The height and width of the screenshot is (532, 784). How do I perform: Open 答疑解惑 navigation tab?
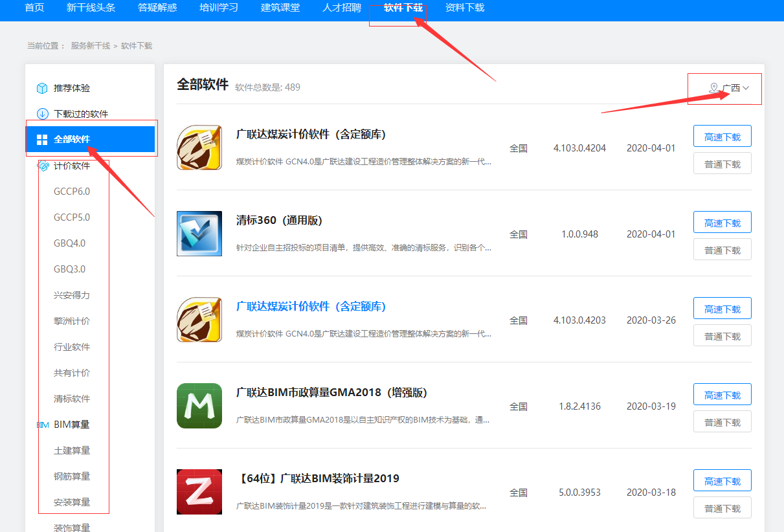tap(157, 8)
